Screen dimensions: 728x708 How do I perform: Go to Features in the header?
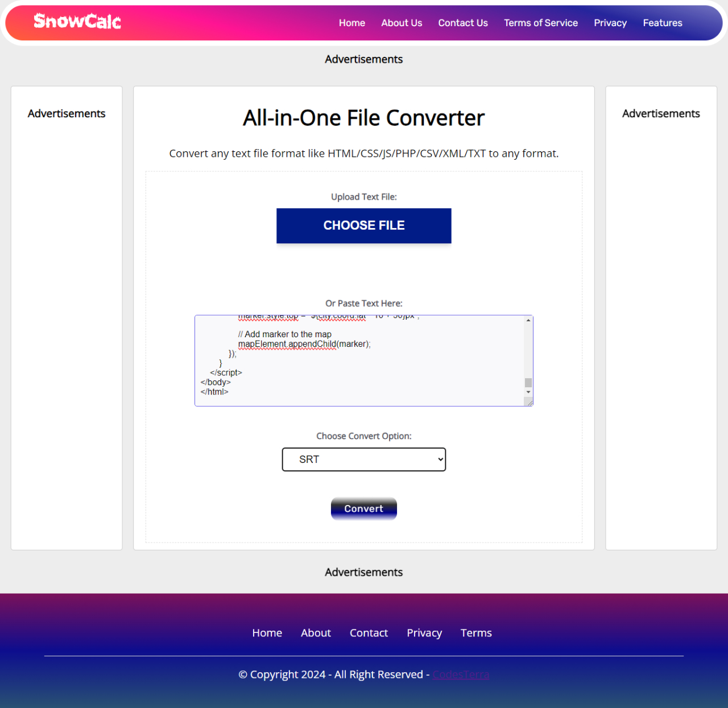point(662,23)
